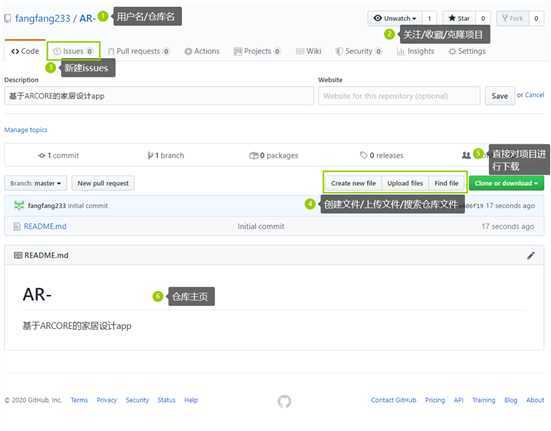Screen dimensions: 551x431
Task: Open Help footer link
Action: [x=191, y=400]
